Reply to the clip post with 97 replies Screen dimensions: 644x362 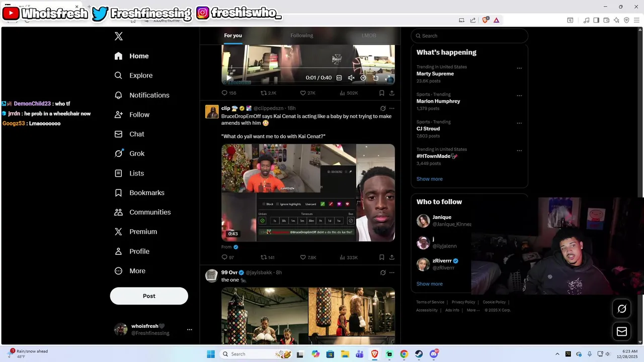[x=228, y=257]
